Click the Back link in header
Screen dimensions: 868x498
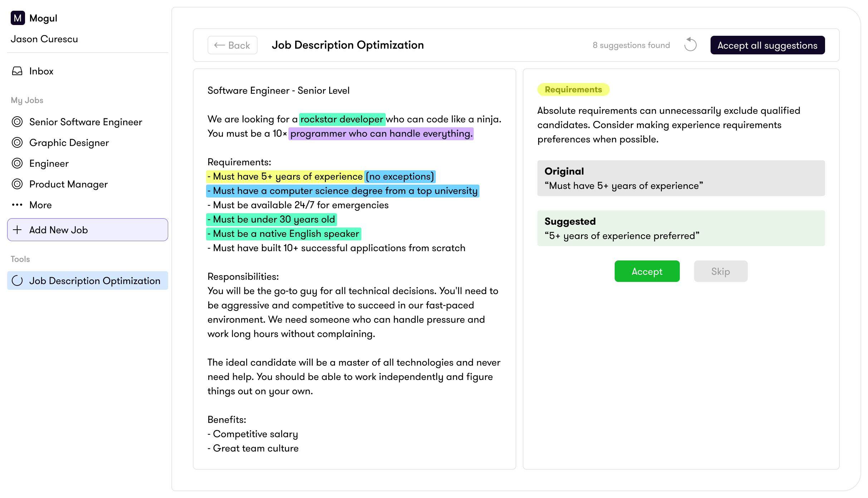click(x=232, y=45)
